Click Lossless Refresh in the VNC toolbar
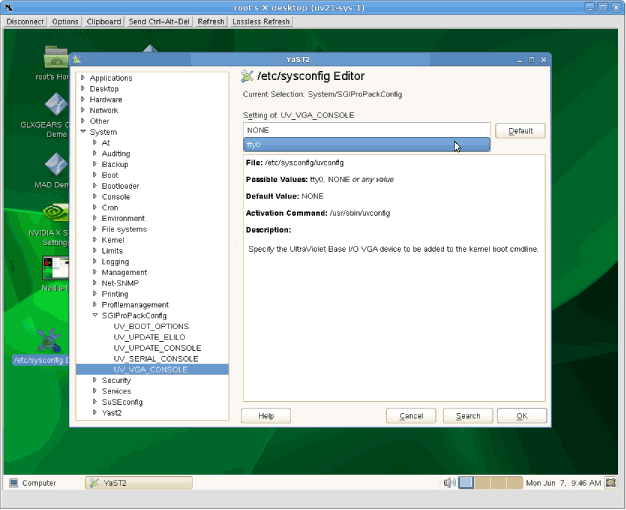 [x=261, y=22]
